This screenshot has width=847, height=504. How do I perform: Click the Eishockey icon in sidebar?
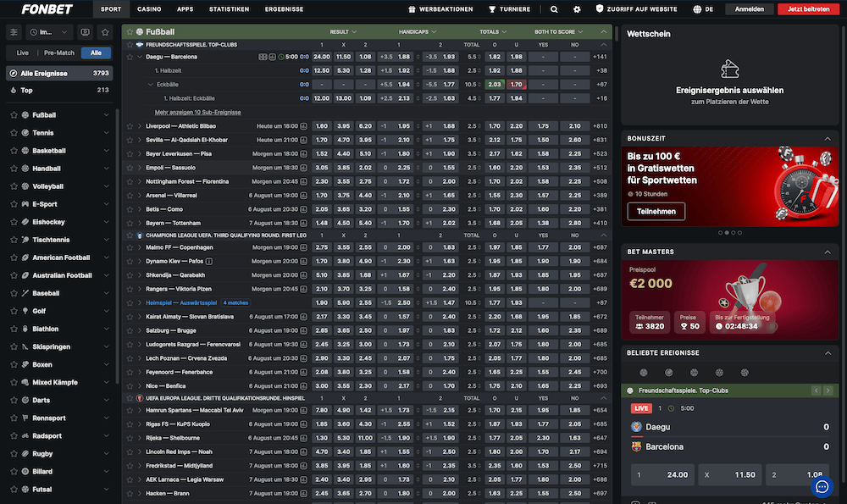[x=25, y=222]
